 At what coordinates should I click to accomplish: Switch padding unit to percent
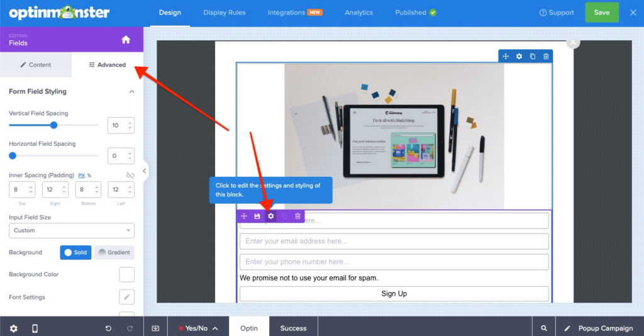[89, 176]
